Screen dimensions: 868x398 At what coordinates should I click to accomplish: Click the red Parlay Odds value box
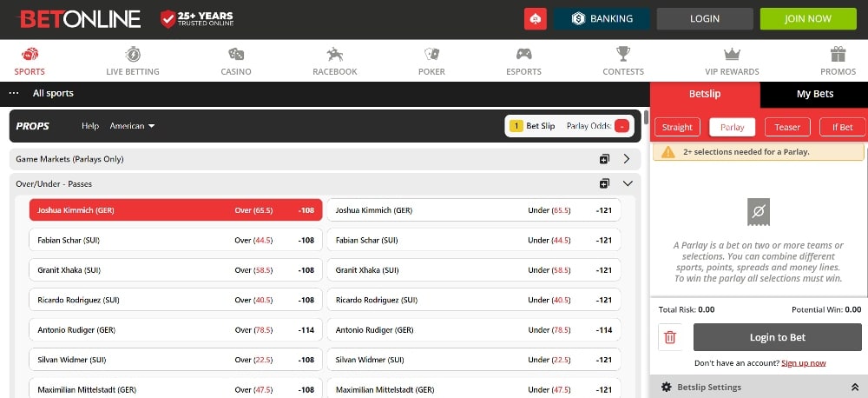coord(621,126)
